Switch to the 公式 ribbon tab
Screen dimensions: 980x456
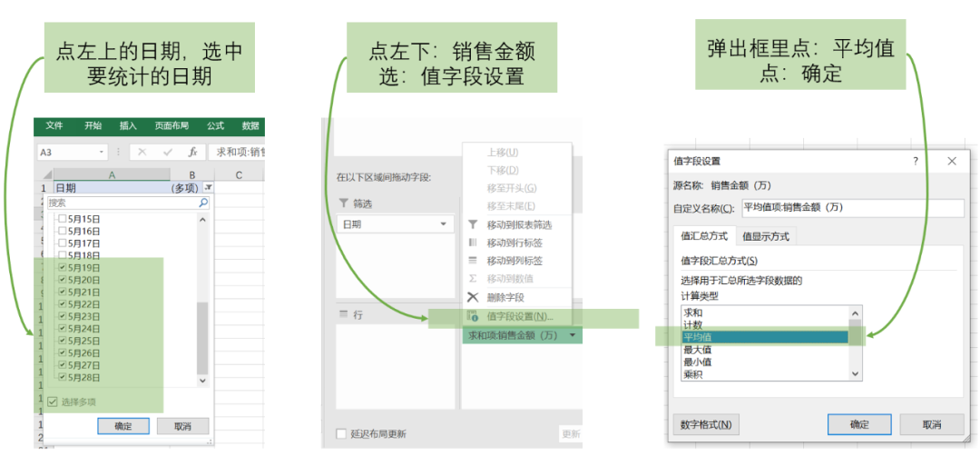[216, 125]
